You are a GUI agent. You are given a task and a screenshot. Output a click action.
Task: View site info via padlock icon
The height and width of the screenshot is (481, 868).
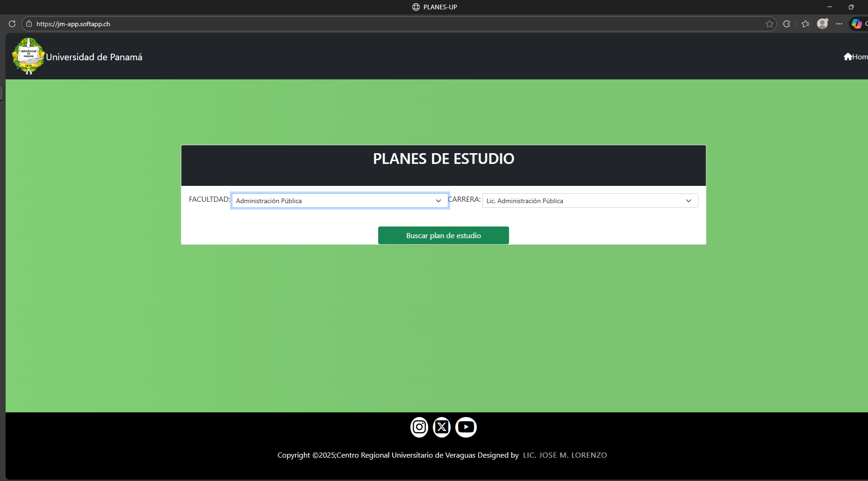tap(29, 24)
